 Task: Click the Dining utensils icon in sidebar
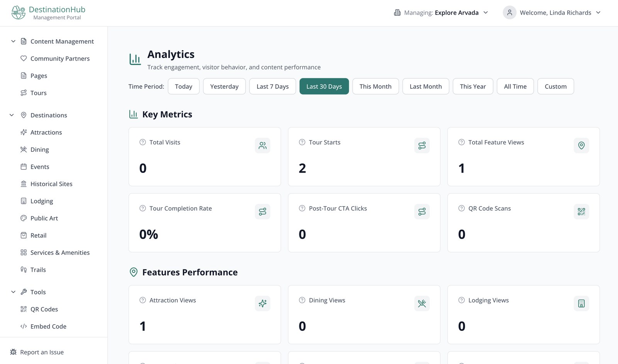coord(24,149)
